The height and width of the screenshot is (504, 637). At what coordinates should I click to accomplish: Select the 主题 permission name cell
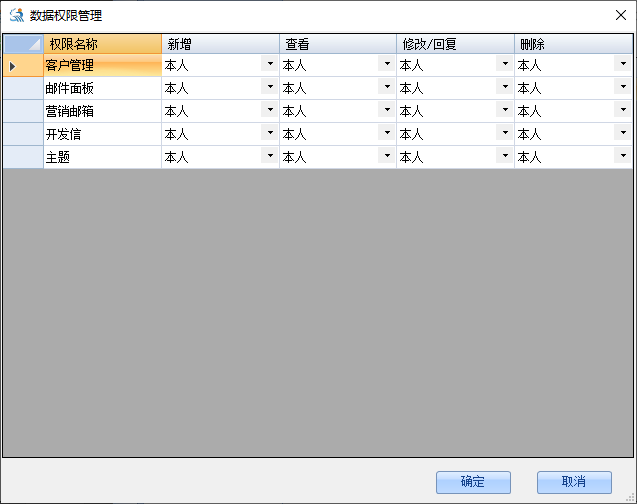click(102, 157)
